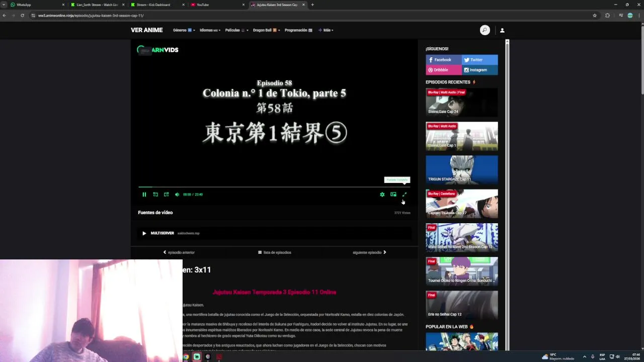Open the Programación menu item
Screen dimensions: 644x362
coord(298,30)
